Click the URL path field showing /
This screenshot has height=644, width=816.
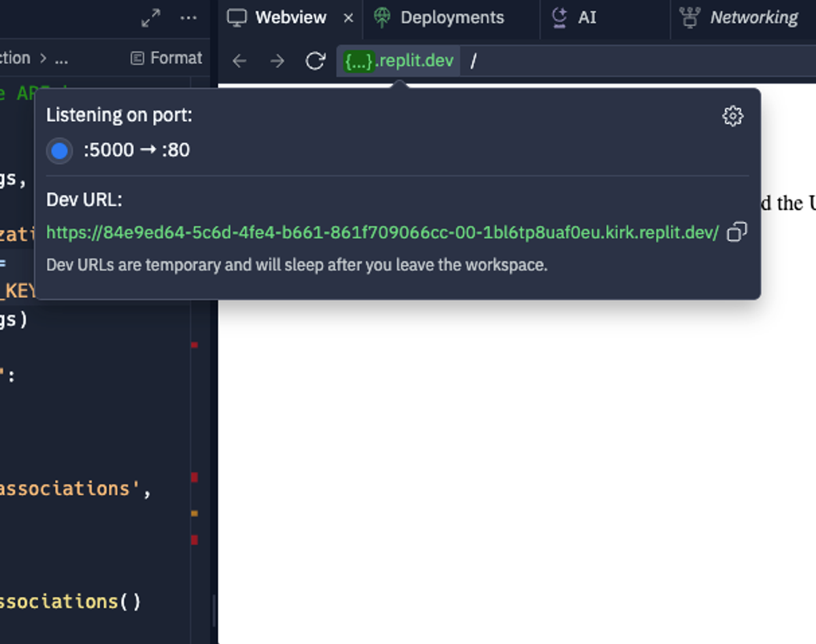pyautogui.click(x=473, y=61)
